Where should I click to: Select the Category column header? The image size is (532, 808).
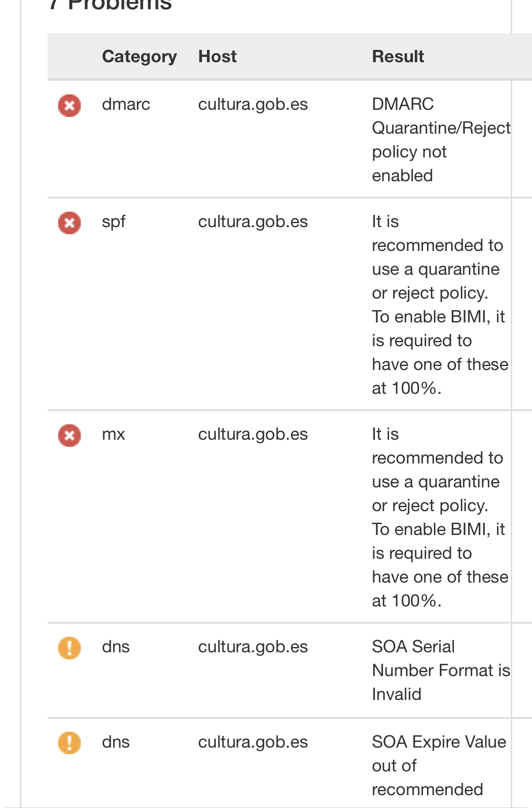(139, 56)
